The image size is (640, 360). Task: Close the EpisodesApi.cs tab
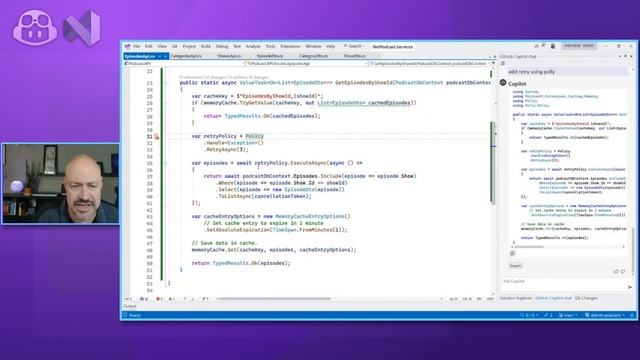166,56
